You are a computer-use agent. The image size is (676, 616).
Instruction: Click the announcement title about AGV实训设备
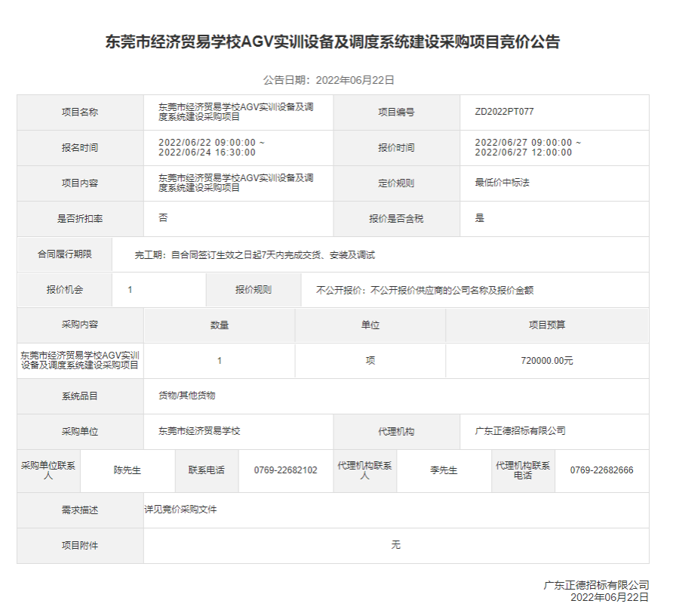pos(333,42)
